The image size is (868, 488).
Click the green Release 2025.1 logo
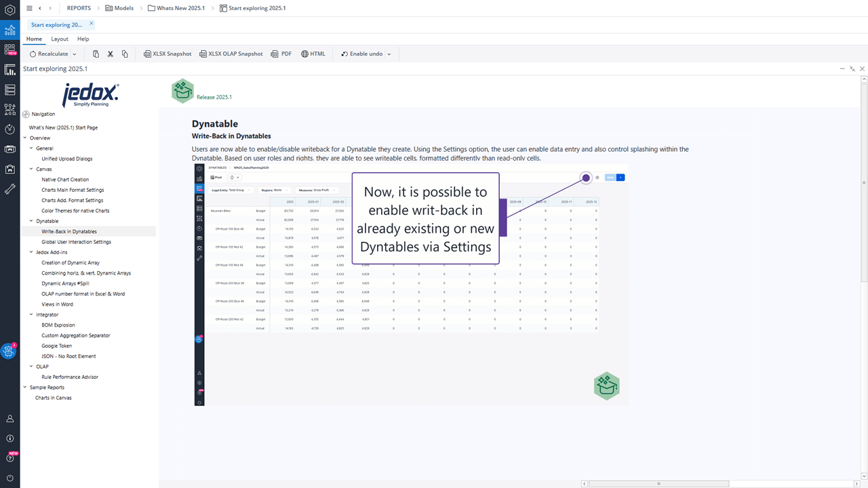pos(182,91)
